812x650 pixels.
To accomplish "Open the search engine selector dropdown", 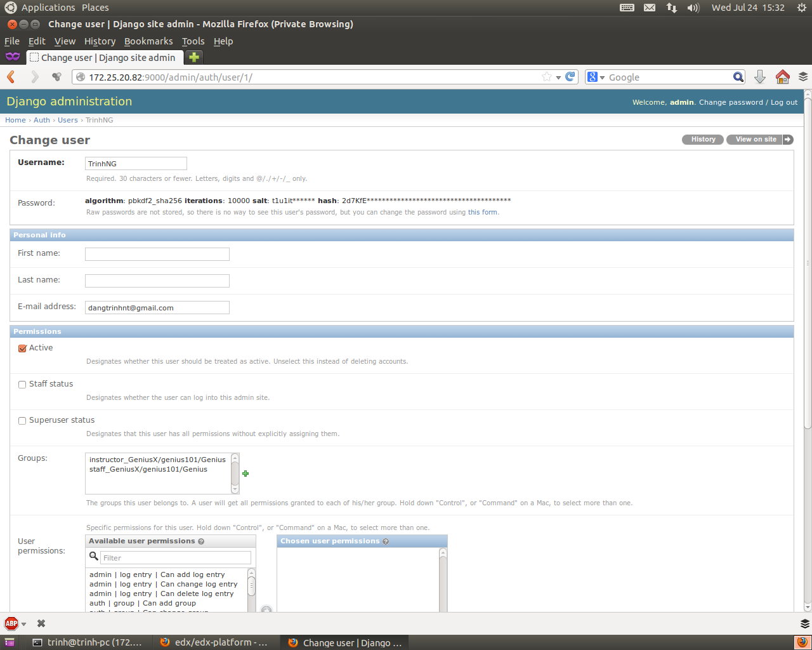I will tap(595, 77).
